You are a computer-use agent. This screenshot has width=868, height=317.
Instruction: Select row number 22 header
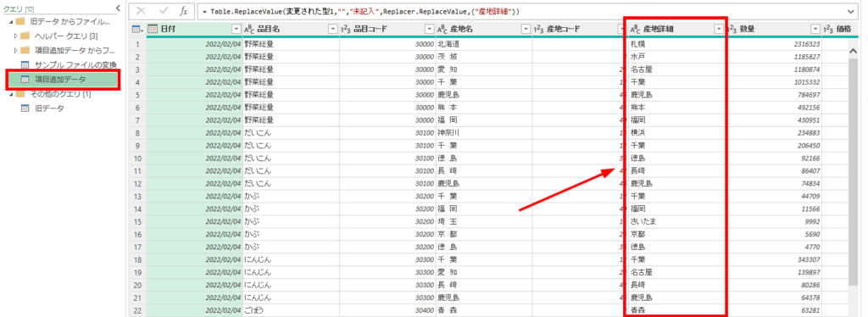(138, 310)
